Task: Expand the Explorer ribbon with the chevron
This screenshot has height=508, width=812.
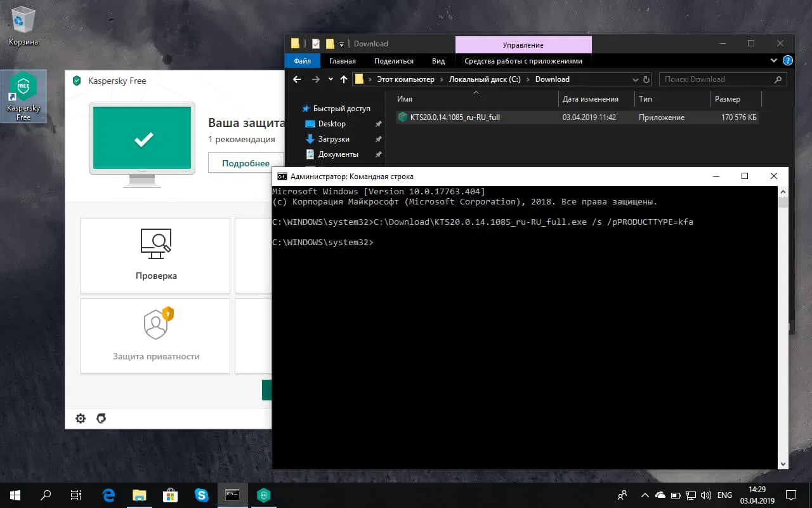Action: pos(774,61)
